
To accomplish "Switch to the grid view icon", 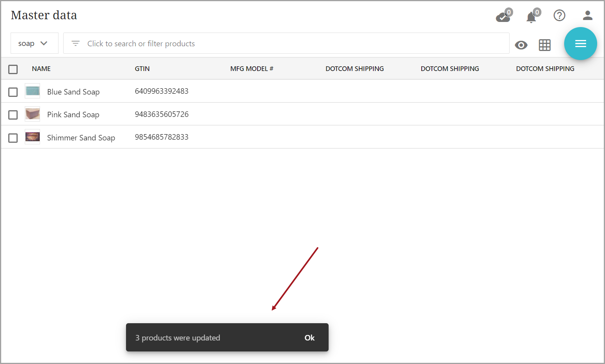I will point(545,45).
